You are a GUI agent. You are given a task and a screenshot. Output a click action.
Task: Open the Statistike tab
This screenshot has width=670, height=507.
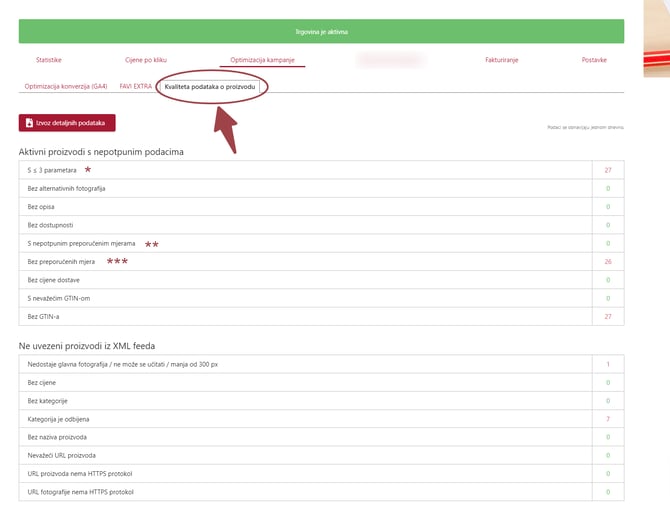(48, 60)
